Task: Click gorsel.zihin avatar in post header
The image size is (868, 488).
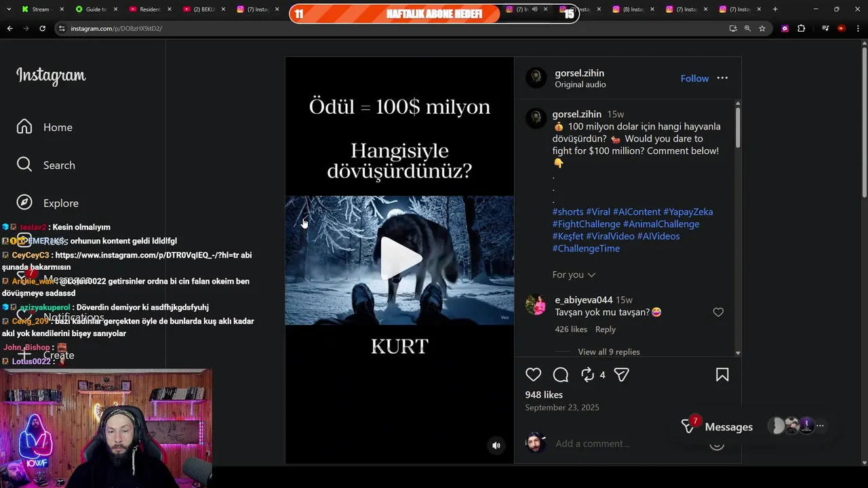Action: pyautogui.click(x=536, y=78)
